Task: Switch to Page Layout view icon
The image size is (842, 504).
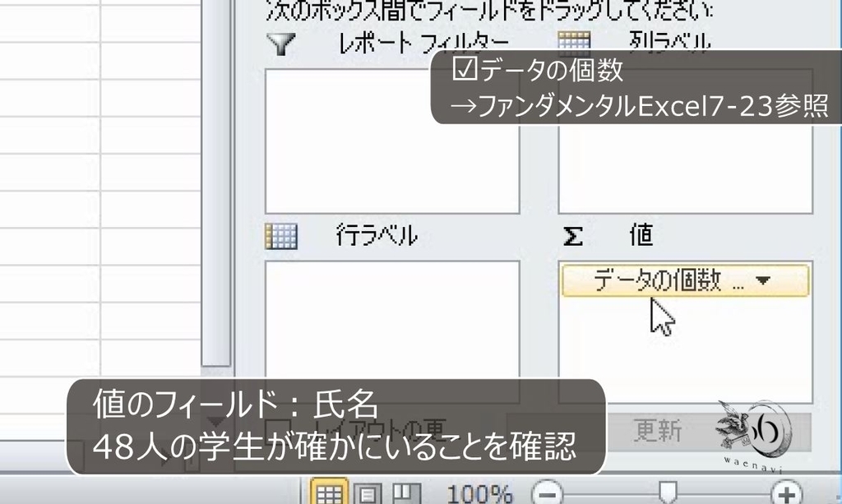Action: [x=368, y=494]
